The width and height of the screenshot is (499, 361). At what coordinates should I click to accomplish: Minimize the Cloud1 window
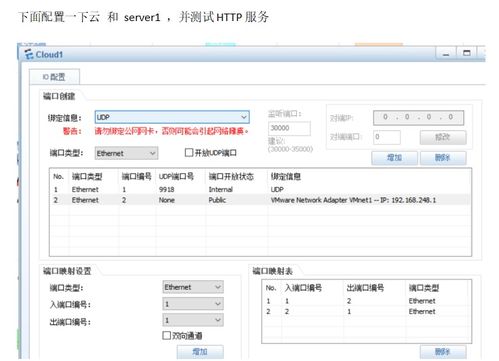446,53
